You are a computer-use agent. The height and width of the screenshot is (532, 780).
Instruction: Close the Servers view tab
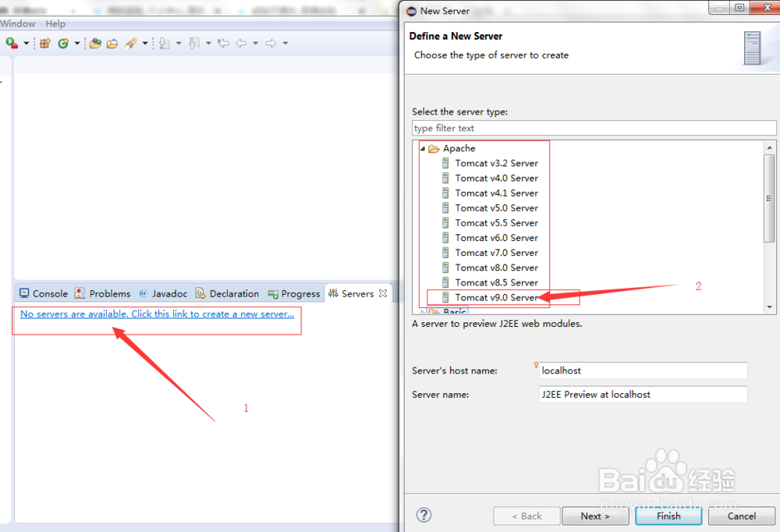pyautogui.click(x=383, y=293)
